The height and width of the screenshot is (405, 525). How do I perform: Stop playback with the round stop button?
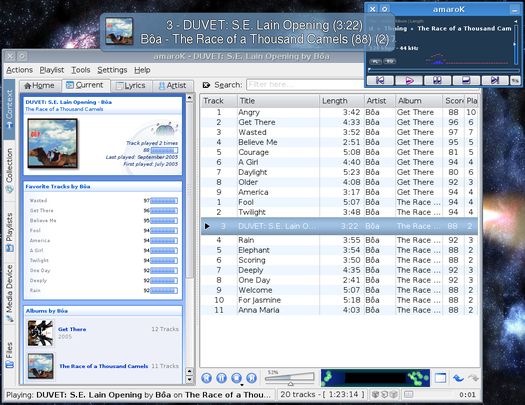(x=236, y=378)
